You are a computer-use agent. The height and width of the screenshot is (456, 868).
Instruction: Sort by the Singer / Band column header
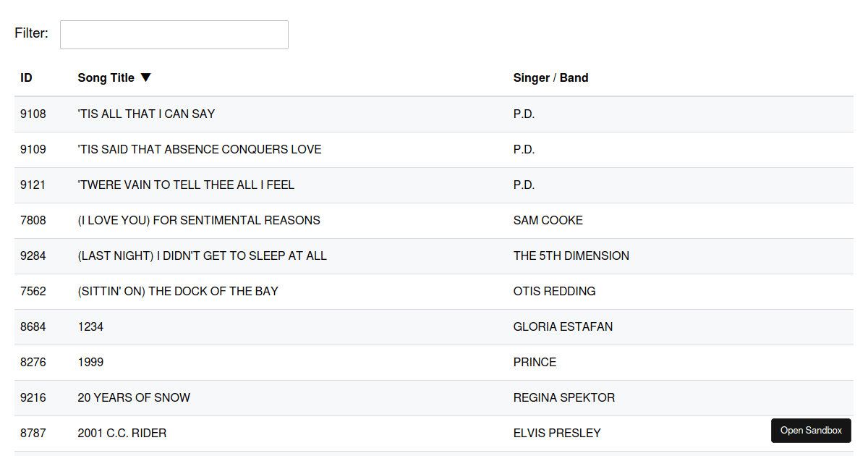click(550, 77)
